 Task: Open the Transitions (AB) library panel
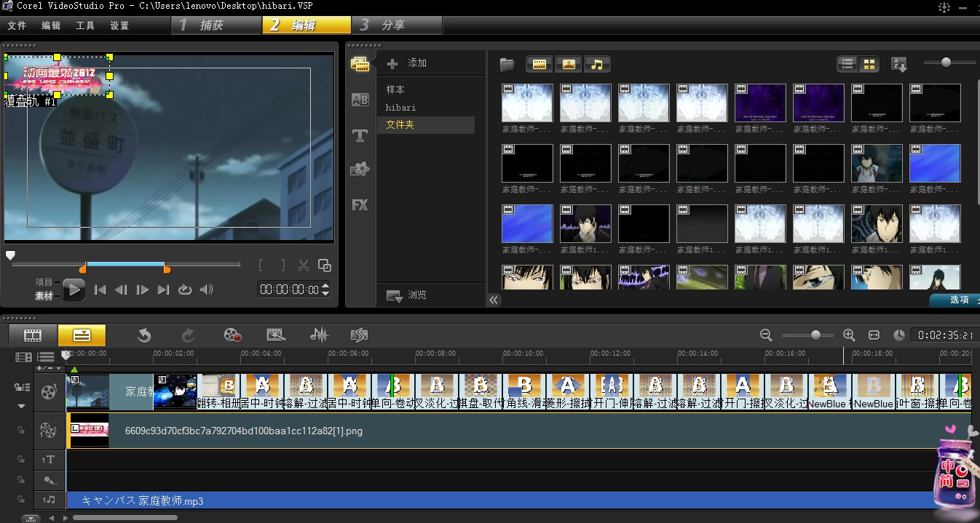360,100
